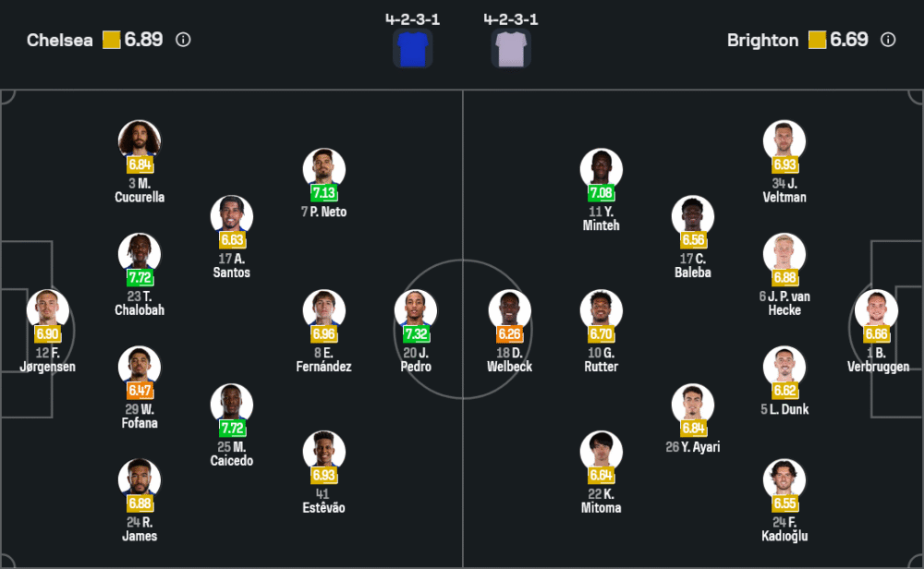The width and height of the screenshot is (924, 569).
Task: Click the info icon next to Chelsea rating
Action: (183, 40)
